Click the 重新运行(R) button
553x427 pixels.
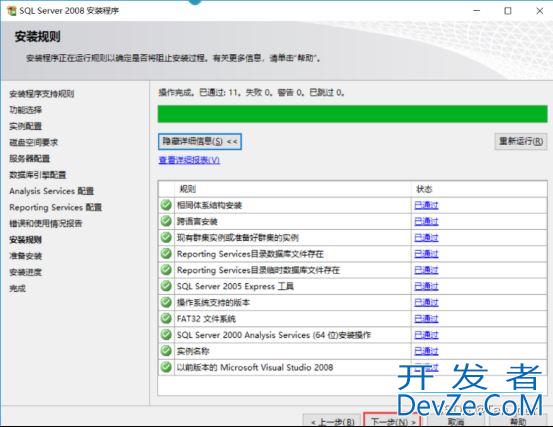tap(521, 142)
